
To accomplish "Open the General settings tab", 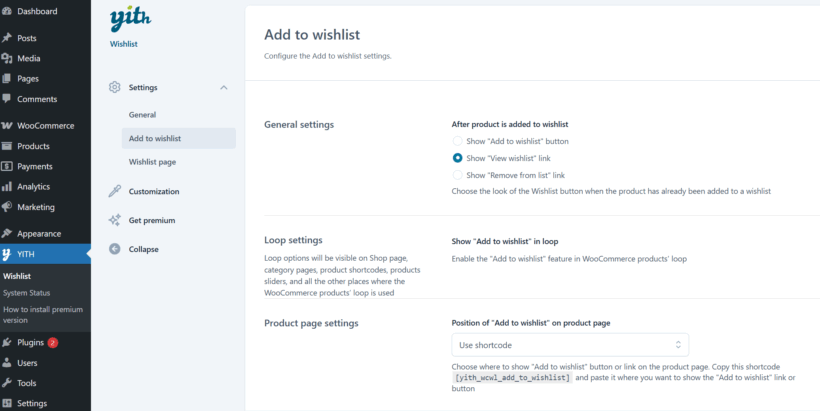I will pyautogui.click(x=142, y=115).
